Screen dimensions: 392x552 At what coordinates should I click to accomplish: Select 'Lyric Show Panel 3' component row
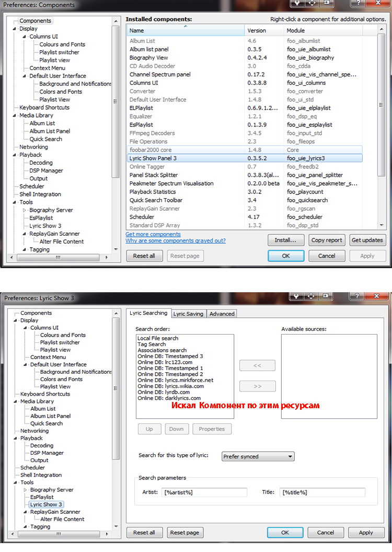pos(245,158)
